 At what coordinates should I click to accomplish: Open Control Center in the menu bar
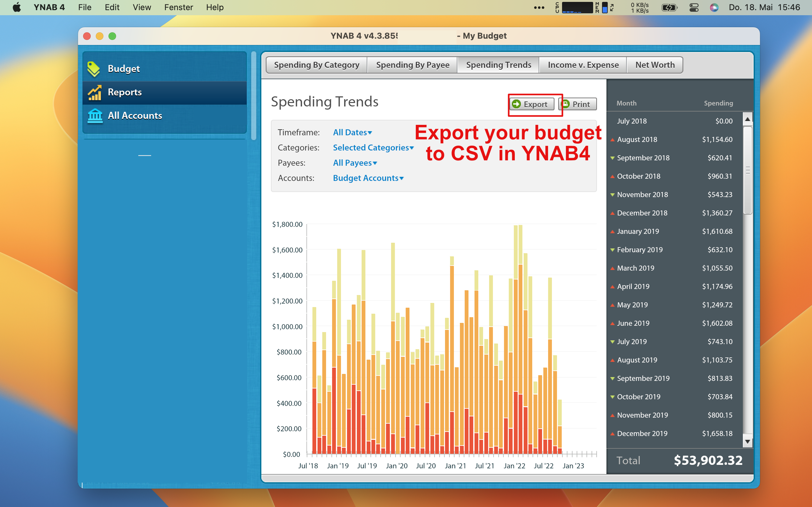[694, 7]
